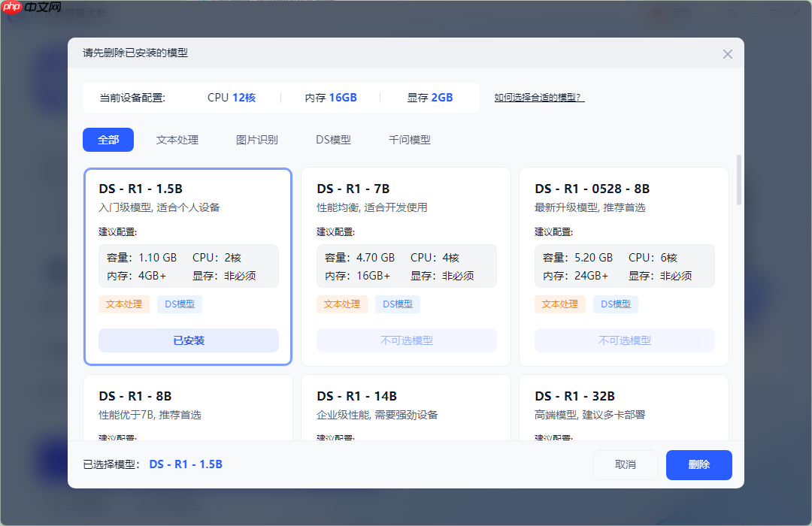Screen dimensions: 812x526
Task: Click the 已选择模型 DS-R1-1.5B label
Action: pyautogui.click(x=150, y=464)
